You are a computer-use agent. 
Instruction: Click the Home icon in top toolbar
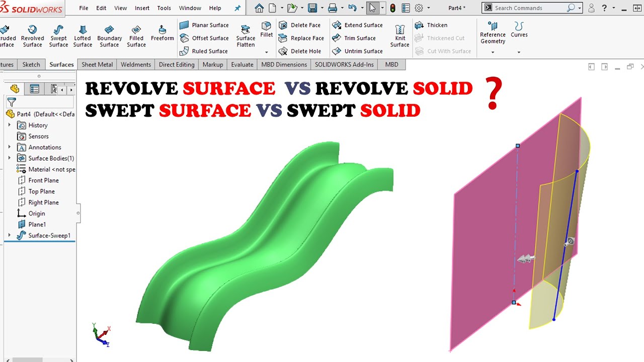[x=259, y=8]
